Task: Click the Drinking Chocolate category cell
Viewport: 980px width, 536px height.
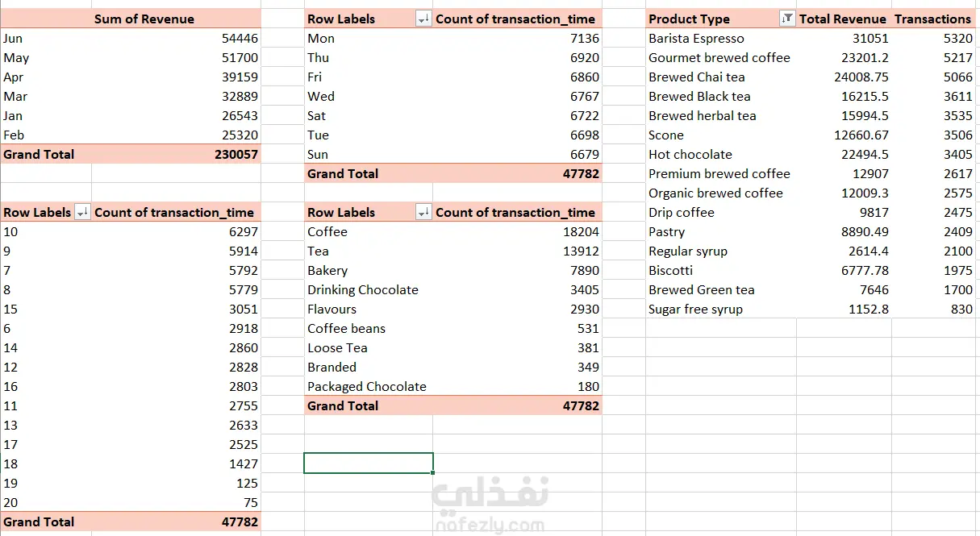Action: [362, 290]
